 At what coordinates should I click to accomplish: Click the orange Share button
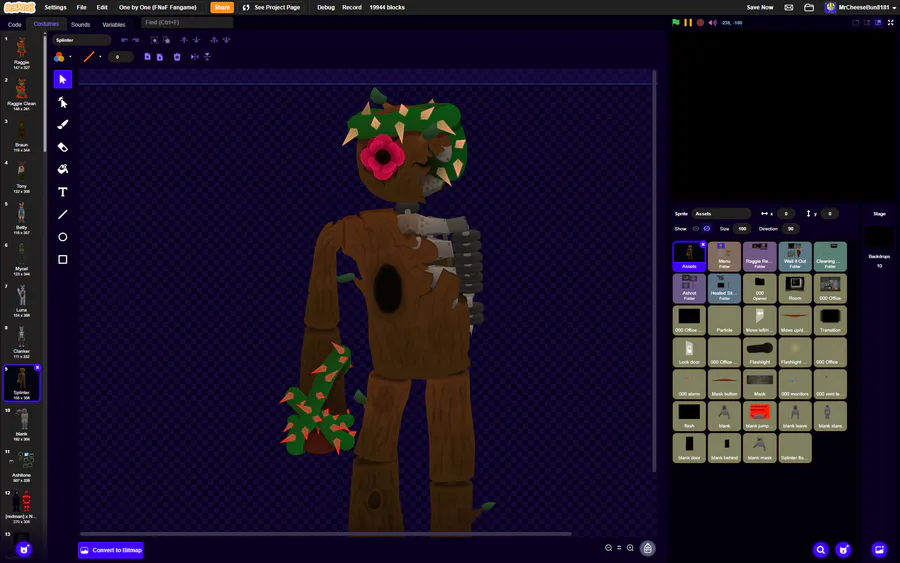click(x=222, y=7)
